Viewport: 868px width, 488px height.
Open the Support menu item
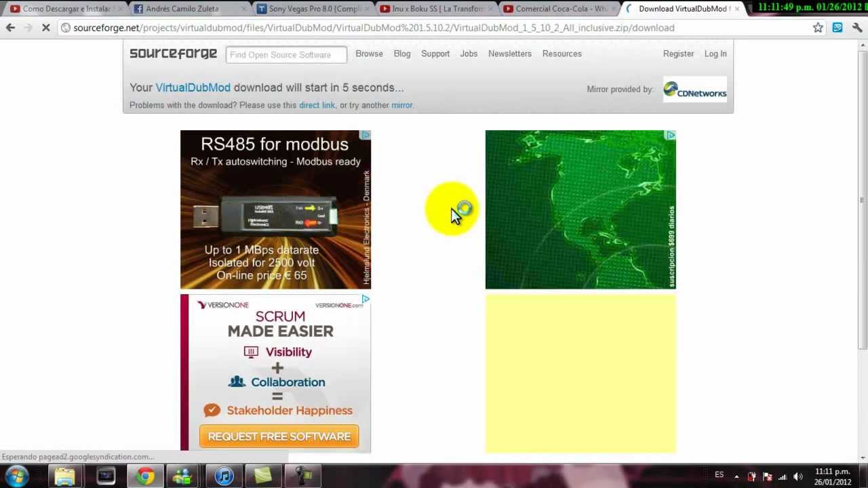click(x=435, y=54)
